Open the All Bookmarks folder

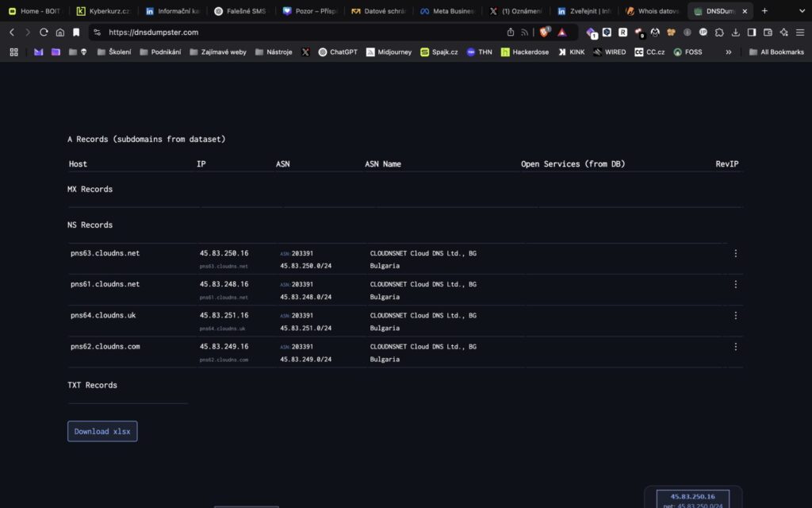pos(776,52)
